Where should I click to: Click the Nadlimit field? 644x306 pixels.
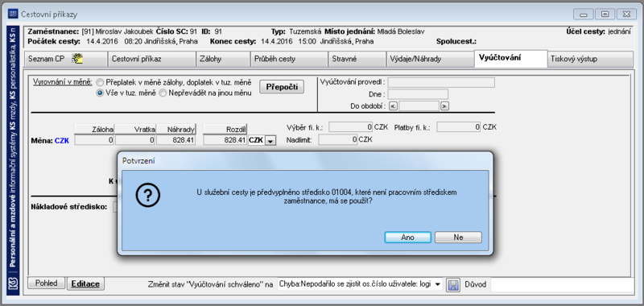click(338, 139)
